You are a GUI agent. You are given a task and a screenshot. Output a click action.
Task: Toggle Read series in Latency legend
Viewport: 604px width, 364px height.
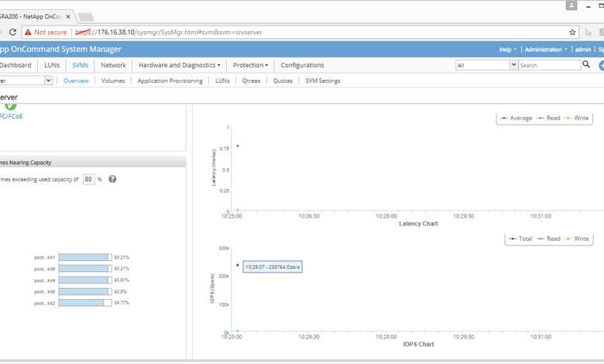pyautogui.click(x=548, y=118)
